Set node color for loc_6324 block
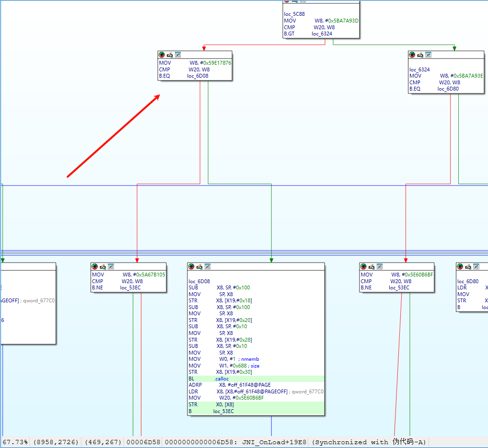 [412, 55]
